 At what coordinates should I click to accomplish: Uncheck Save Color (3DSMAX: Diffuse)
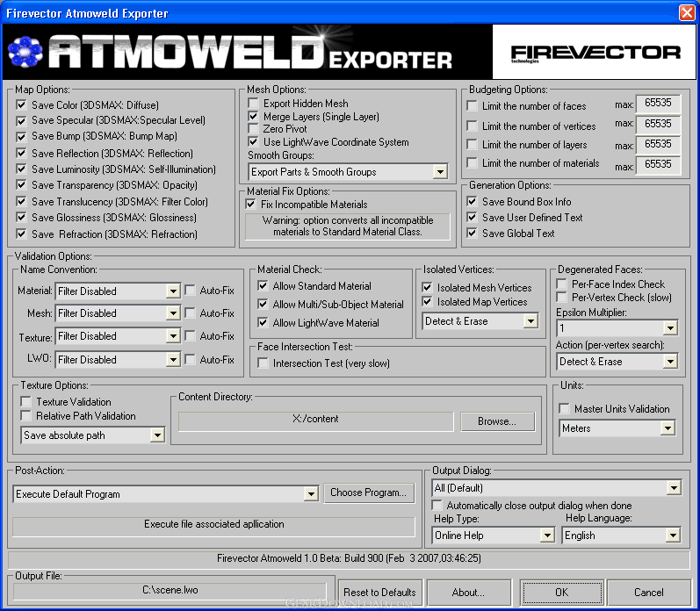21,104
